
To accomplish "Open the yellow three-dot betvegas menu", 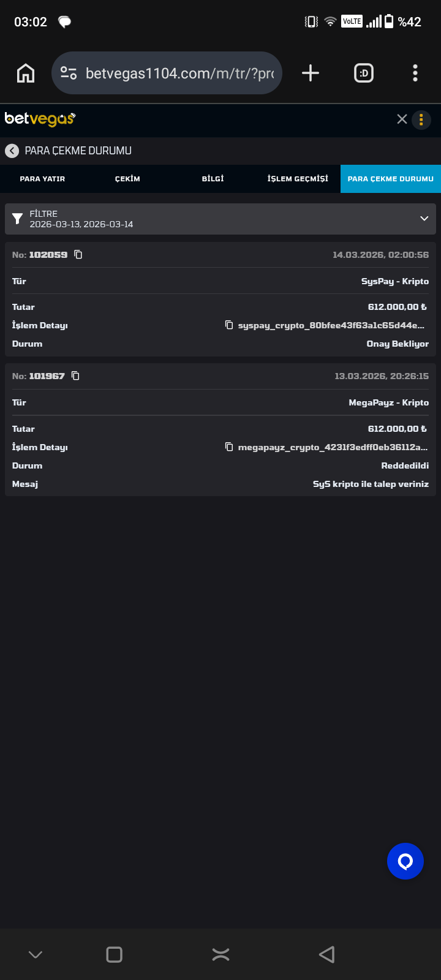I will tap(421, 119).
